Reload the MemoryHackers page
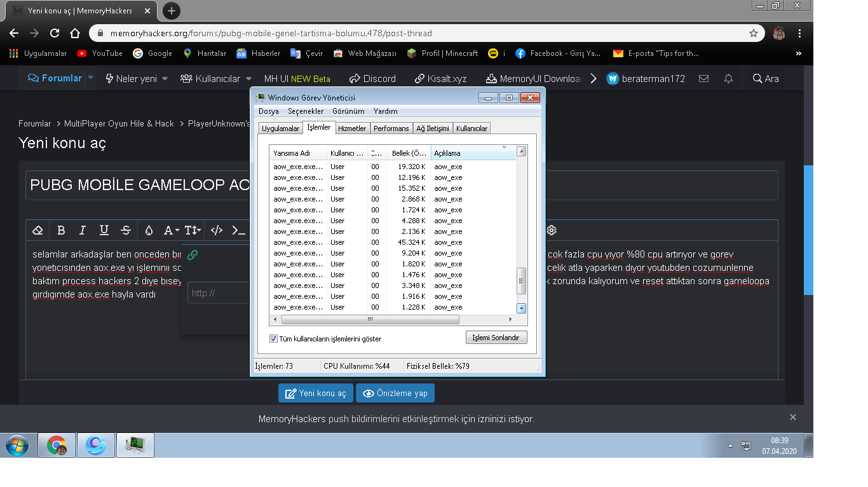The height and width of the screenshot is (487, 868). [x=55, y=33]
